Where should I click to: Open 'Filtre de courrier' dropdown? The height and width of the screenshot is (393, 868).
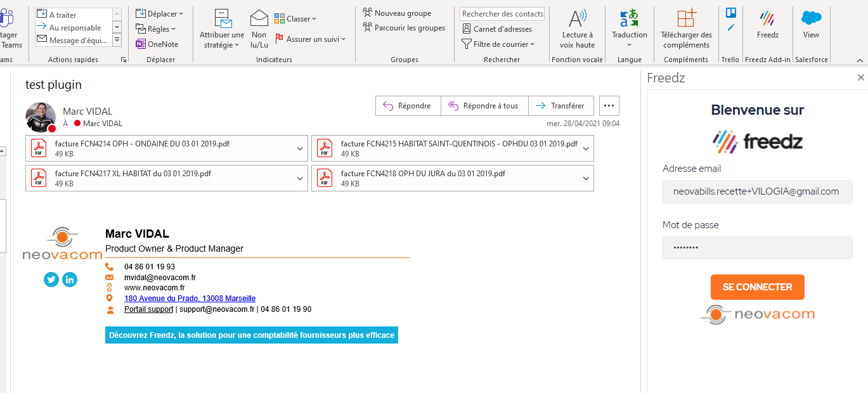(498, 44)
